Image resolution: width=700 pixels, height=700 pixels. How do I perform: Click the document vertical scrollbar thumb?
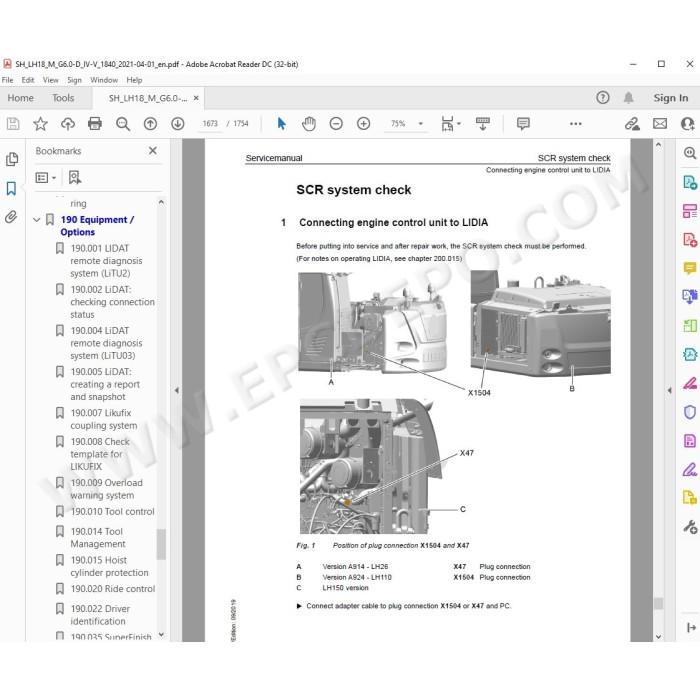[658, 604]
